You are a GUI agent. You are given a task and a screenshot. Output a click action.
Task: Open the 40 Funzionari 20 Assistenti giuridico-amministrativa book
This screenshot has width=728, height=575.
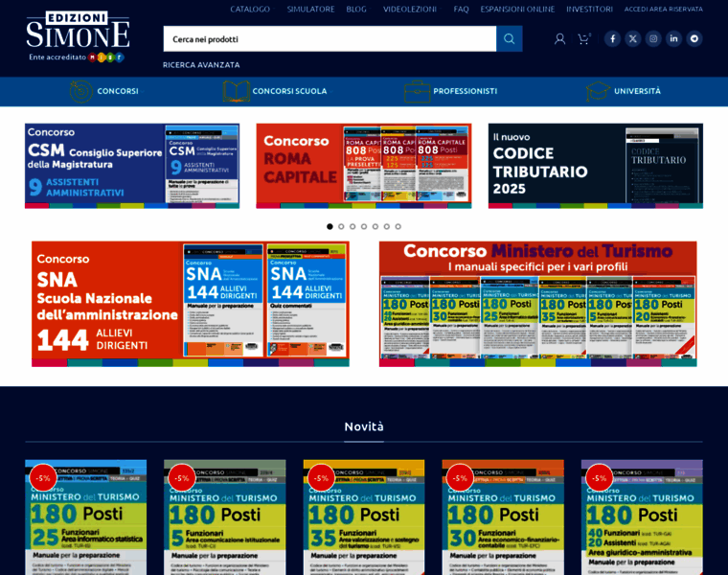[642, 517]
